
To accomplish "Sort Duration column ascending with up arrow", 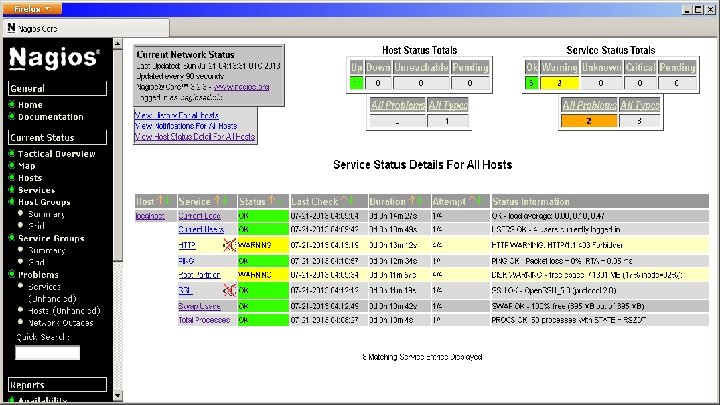I will coord(412,201).
